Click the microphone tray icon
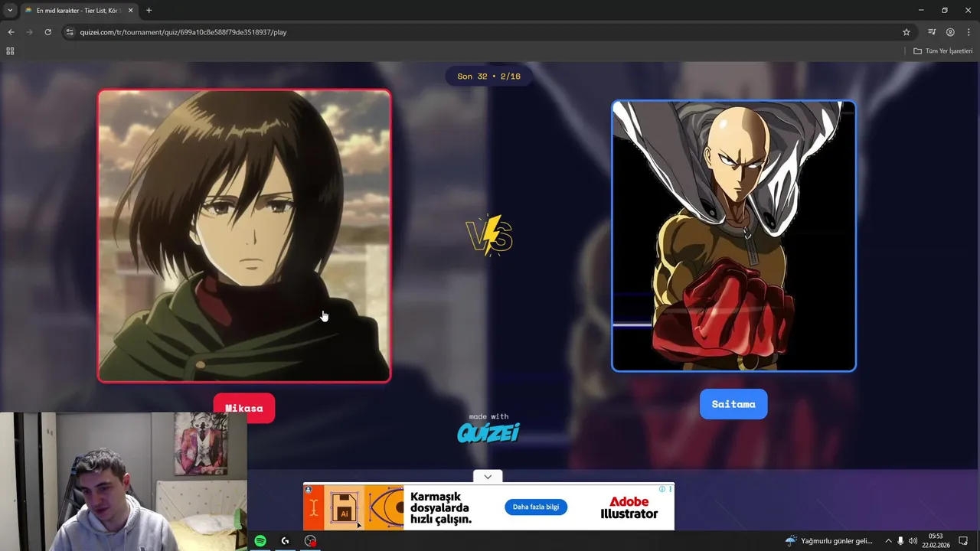 tap(900, 541)
